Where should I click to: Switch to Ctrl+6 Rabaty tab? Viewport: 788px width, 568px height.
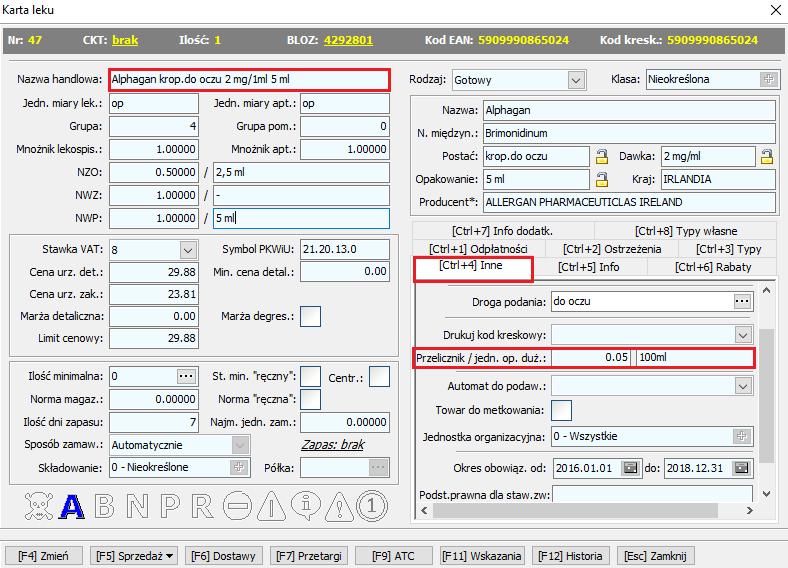tap(713, 267)
